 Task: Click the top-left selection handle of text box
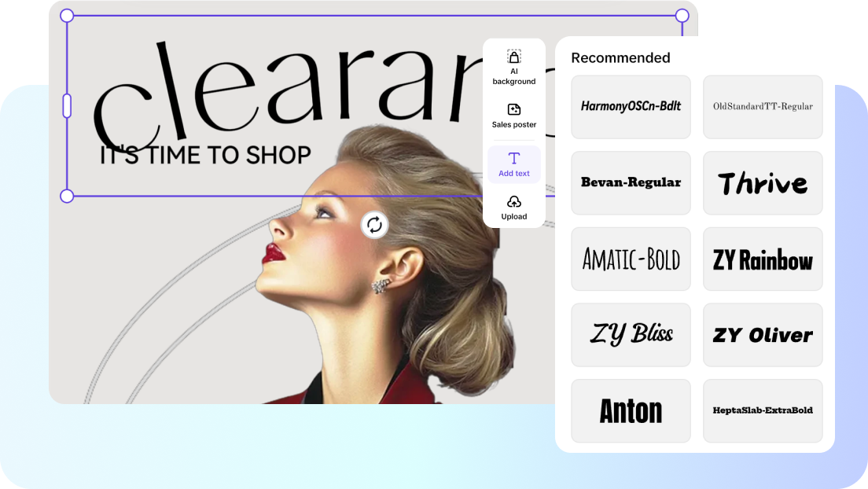pyautogui.click(x=66, y=15)
